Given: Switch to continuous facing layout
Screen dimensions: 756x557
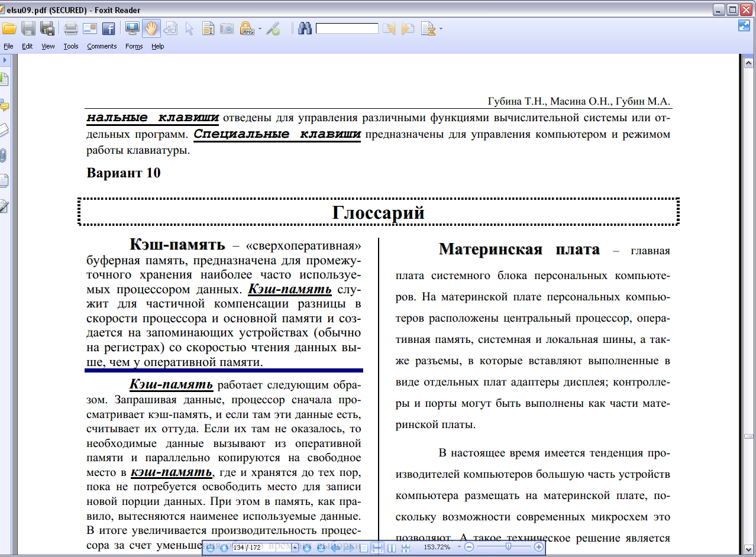Looking at the screenshot, I should click(406, 548).
